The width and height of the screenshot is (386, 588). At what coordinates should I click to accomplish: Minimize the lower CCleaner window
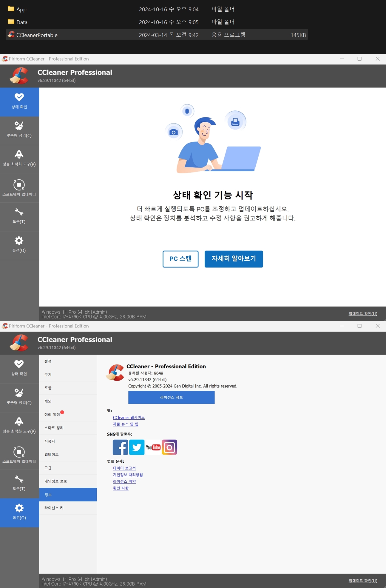(x=342, y=326)
